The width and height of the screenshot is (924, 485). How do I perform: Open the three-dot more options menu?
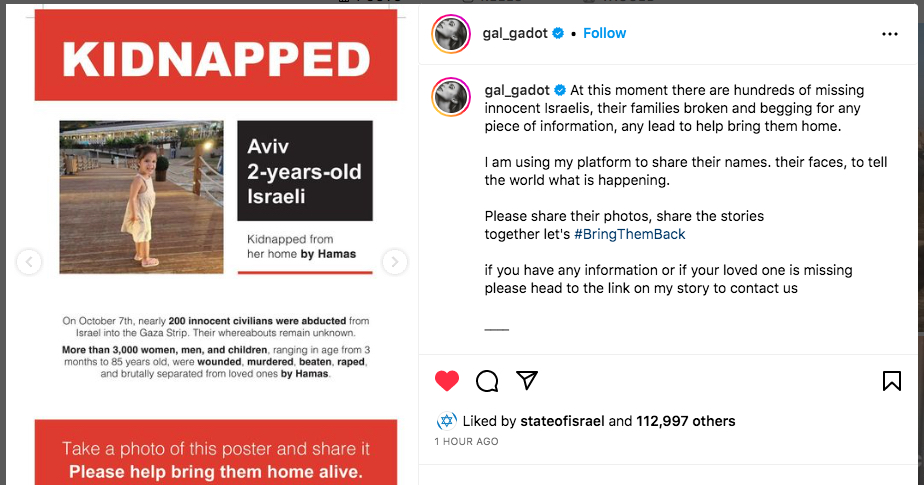click(x=890, y=34)
